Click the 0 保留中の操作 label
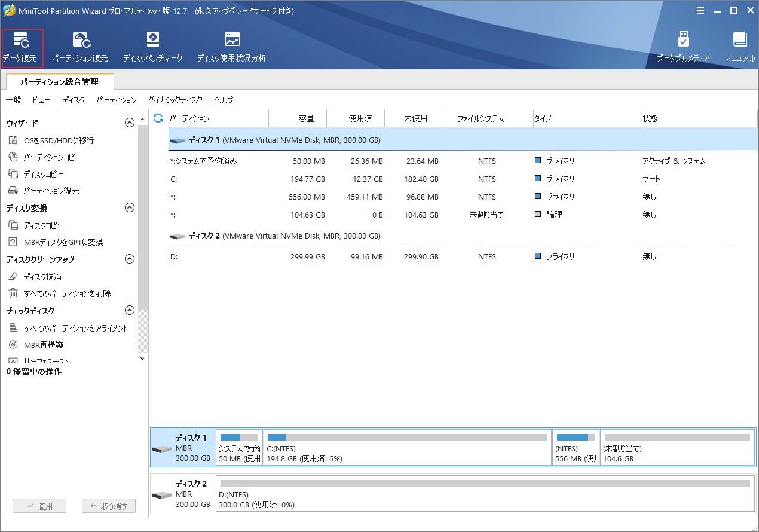Screen dimensions: 759x532 [34, 372]
